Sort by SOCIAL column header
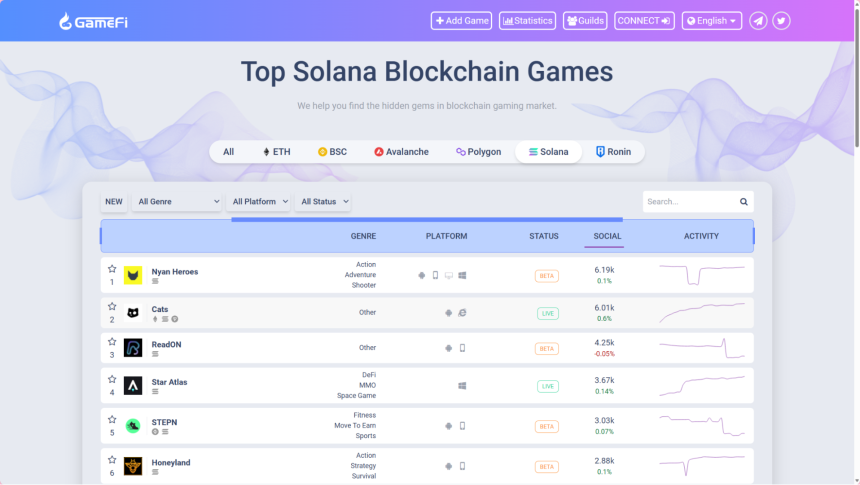 point(607,236)
